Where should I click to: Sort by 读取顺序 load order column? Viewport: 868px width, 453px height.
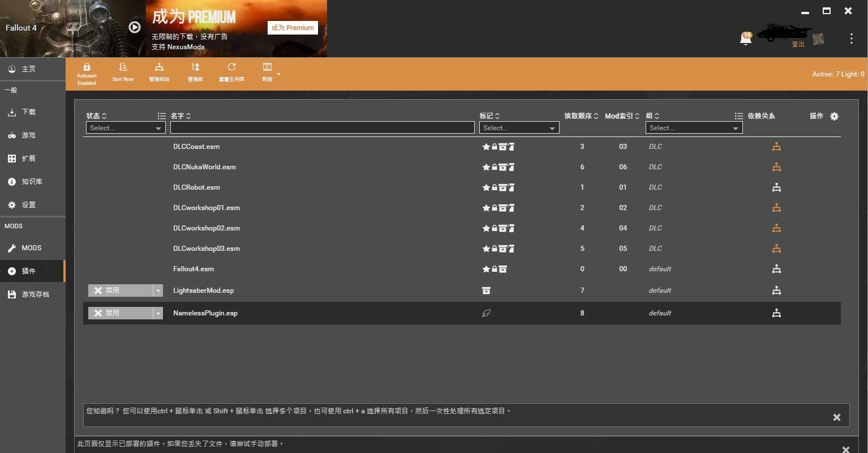coord(581,116)
